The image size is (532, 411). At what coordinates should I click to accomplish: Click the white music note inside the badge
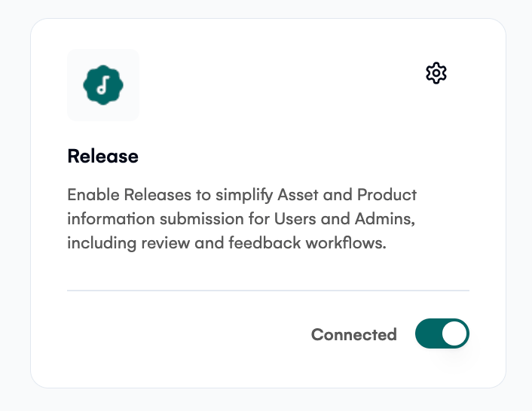coord(103,85)
